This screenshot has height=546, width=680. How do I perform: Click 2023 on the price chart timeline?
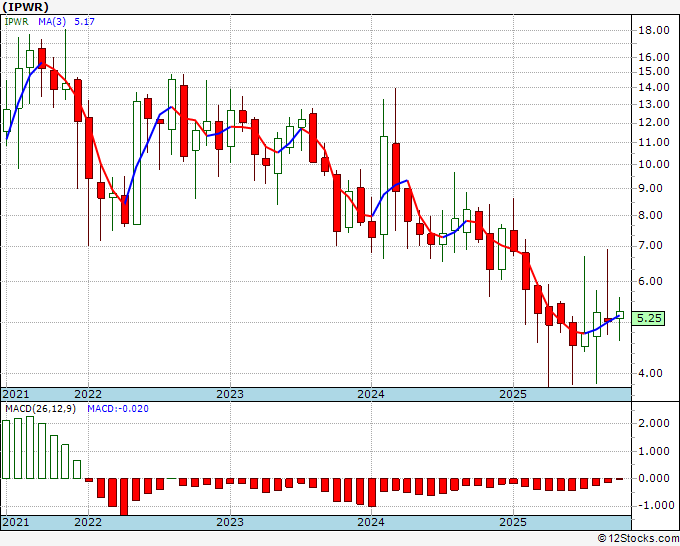point(230,394)
